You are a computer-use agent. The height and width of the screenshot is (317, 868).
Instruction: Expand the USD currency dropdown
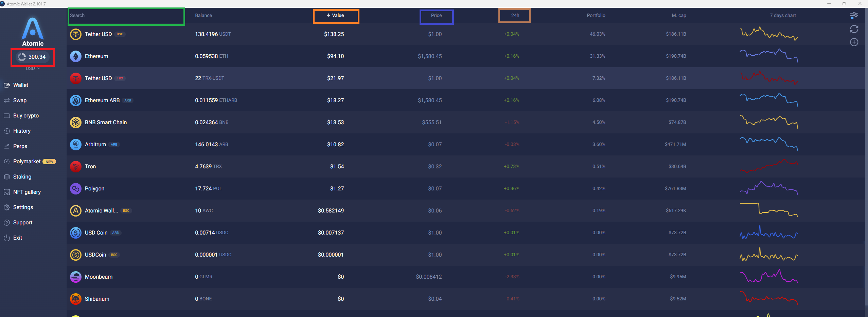tap(33, 68)
